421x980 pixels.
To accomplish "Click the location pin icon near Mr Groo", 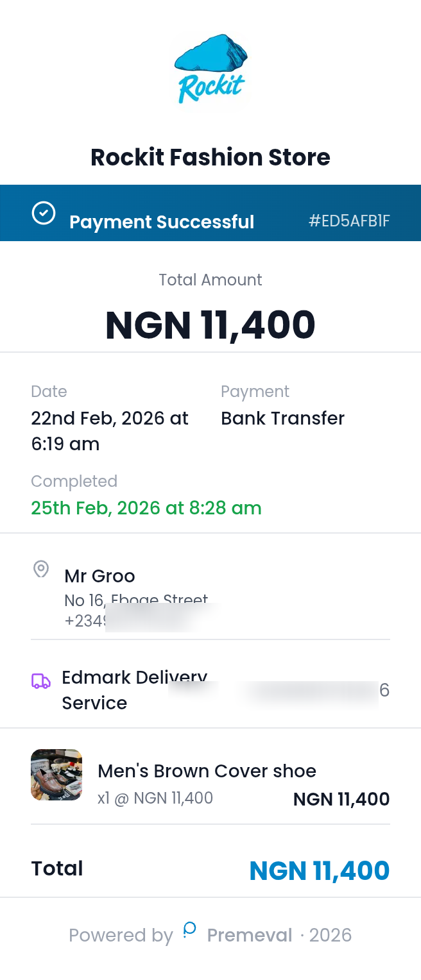I will click(41, 570).
